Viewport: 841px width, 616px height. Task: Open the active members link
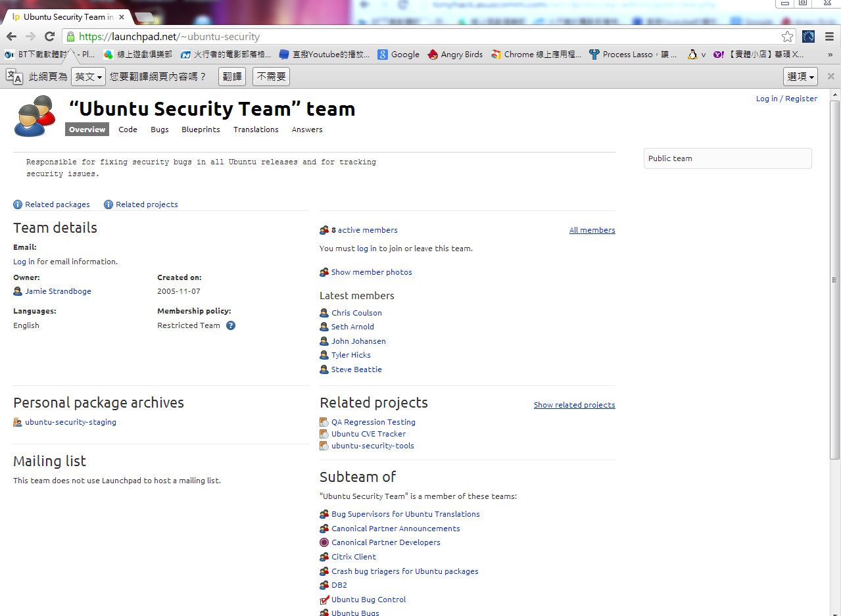pos(368,230)
